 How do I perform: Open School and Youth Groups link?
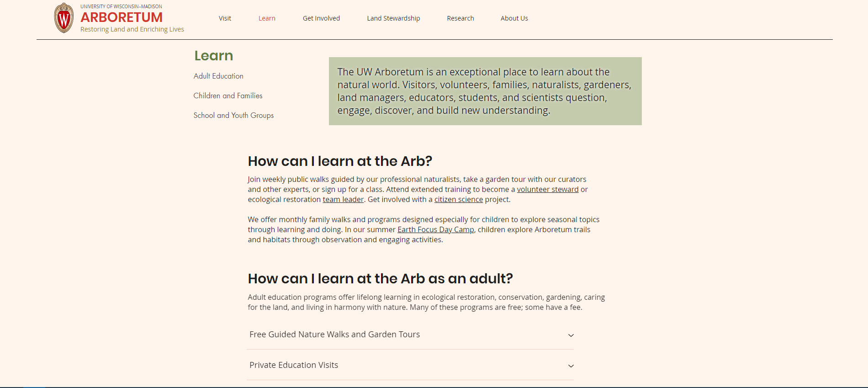point(233,115)
